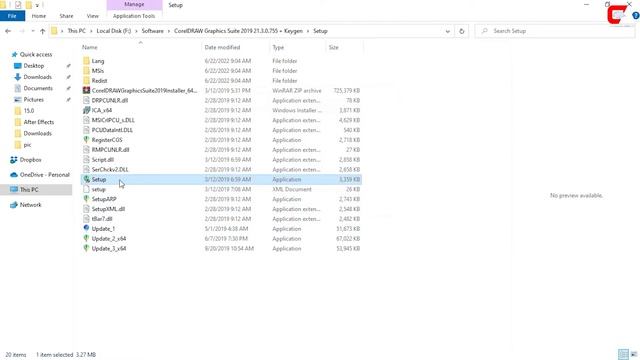
Task: Switch to large icons view
Action: [x=634, y=354]
